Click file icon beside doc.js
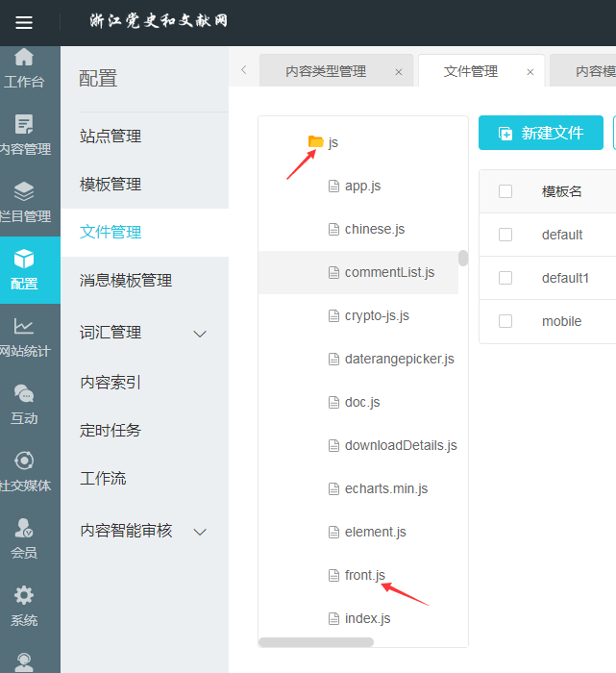616x673 pixels. click(333, 402)
